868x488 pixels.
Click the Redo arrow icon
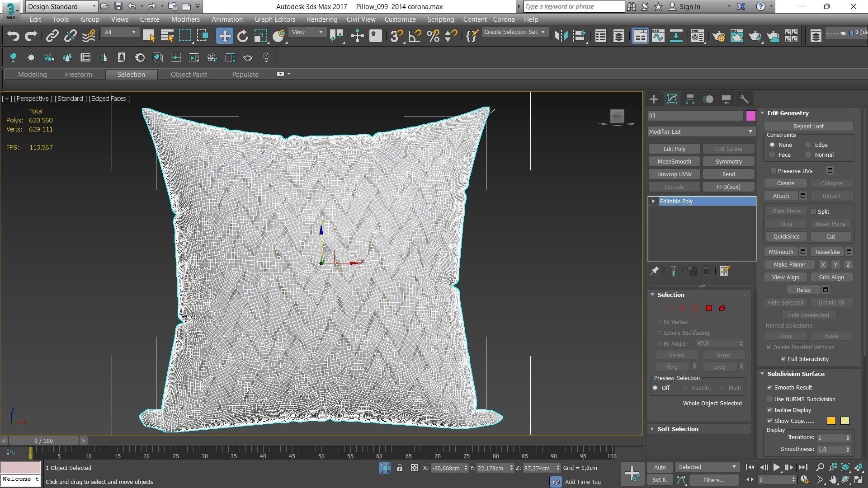pyautogui.click(x=31, y=36)
